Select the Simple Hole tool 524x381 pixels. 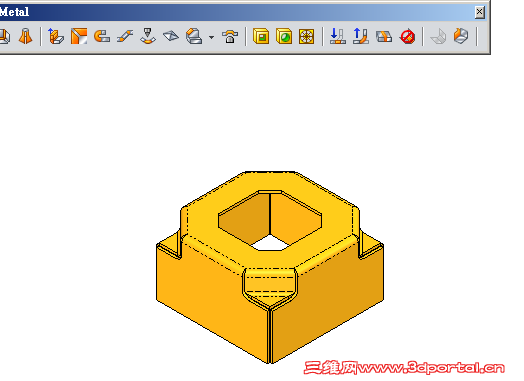pos(284,36)
